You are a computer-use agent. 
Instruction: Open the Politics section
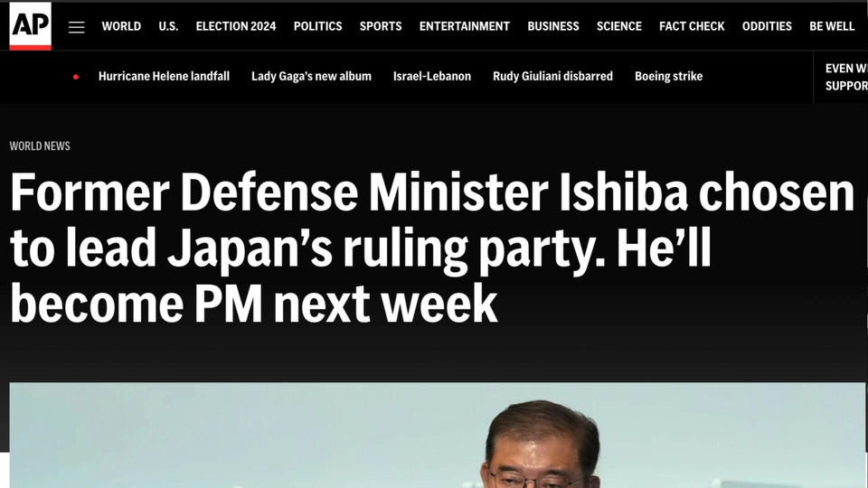pos(317,26)
